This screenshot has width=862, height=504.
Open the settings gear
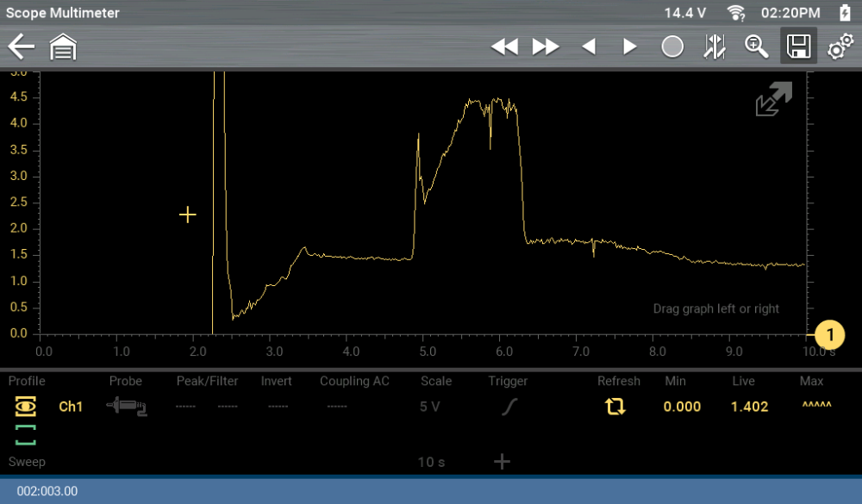pyautogui.click(x=840, y=47)
